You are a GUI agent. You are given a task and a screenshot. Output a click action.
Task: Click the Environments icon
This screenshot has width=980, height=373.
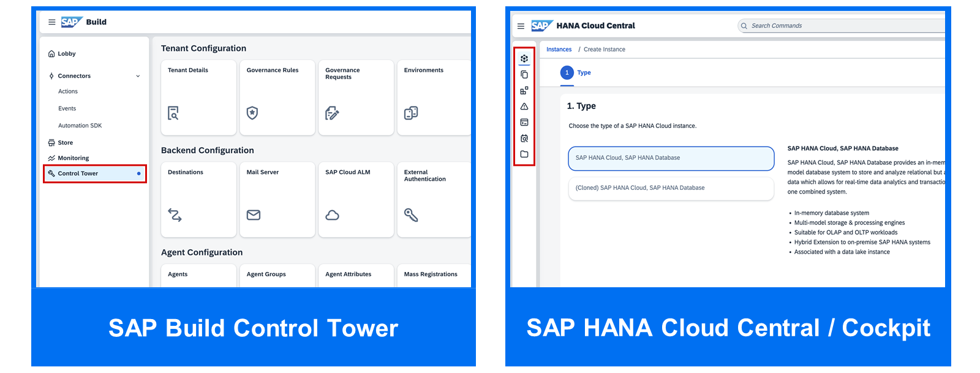tap(411, 113)
